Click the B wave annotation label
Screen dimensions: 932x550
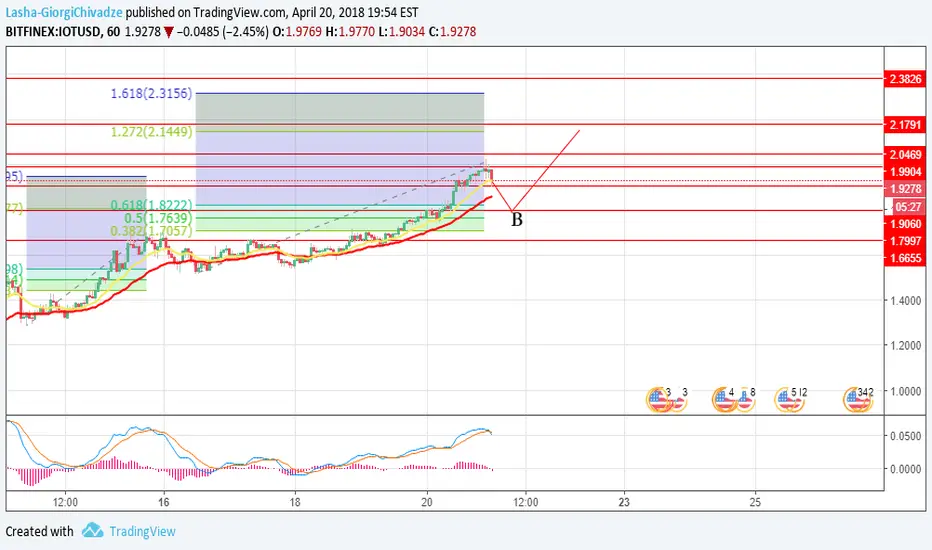[517, 220]
